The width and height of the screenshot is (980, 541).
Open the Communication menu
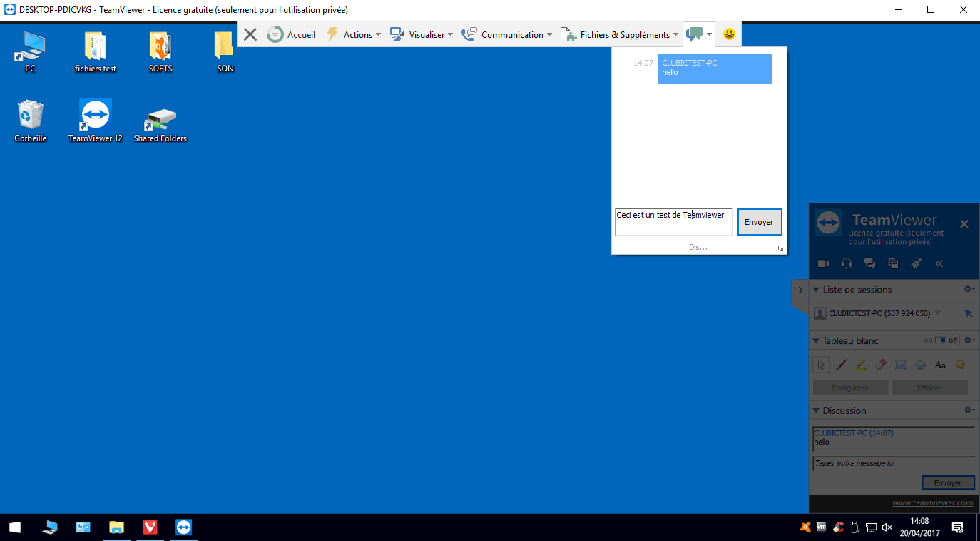pos(507,34)
